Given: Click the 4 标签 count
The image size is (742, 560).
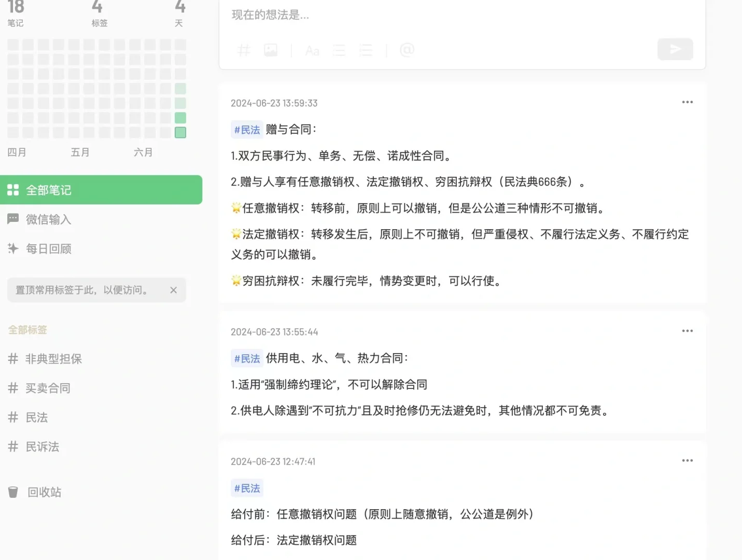Looking at the screenshot, I should [99, 13].
